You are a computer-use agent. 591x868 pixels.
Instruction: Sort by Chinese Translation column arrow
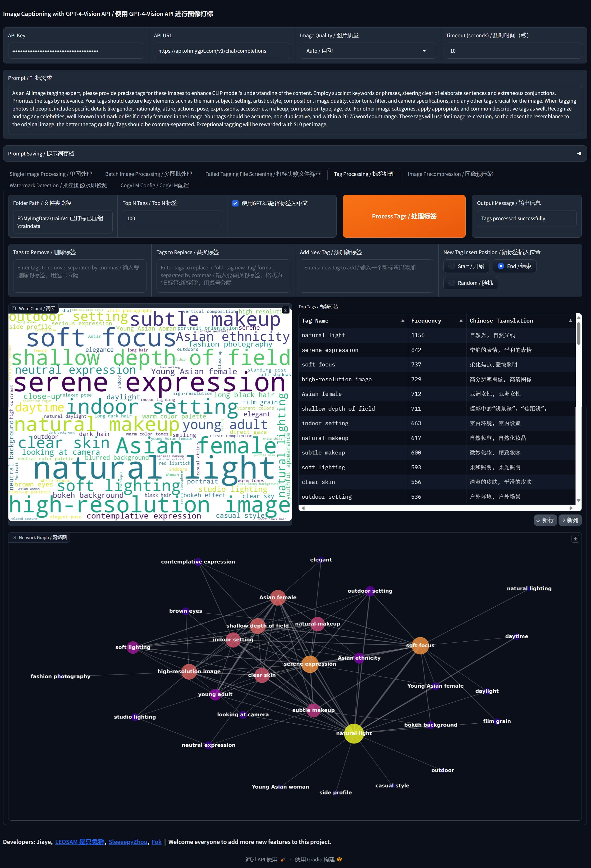570,321
